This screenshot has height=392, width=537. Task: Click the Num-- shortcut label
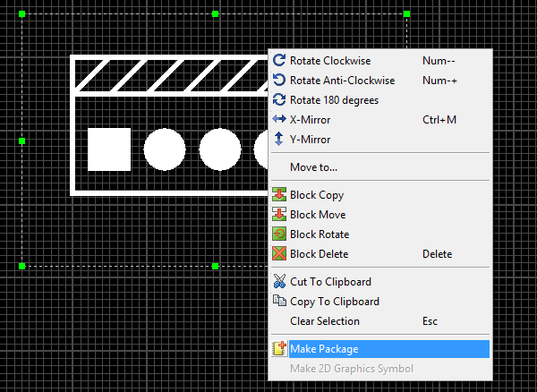[439, 61]
